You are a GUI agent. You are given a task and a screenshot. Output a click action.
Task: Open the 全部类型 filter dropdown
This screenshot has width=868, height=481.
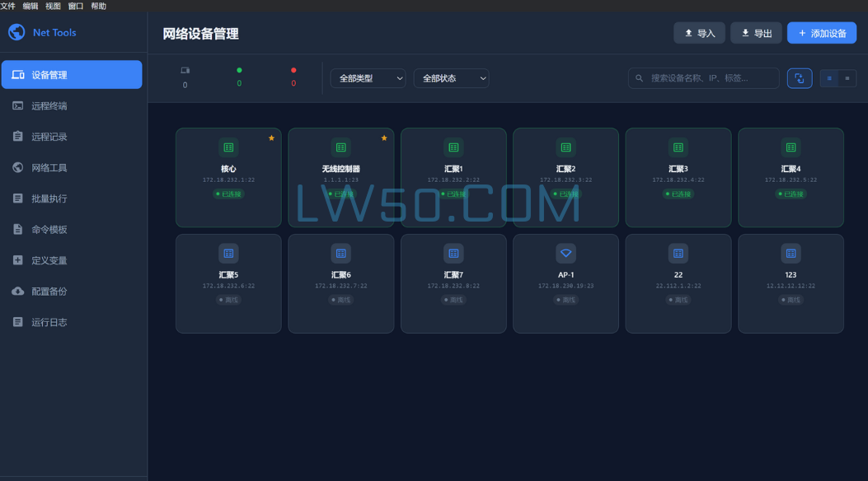pyautogui.click(x=368, y=78)
